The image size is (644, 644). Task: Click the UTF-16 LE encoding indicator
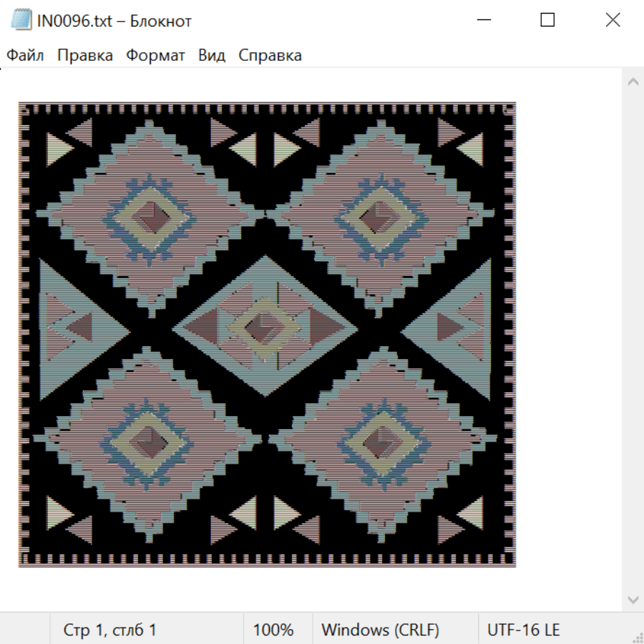tap(523, 630)
